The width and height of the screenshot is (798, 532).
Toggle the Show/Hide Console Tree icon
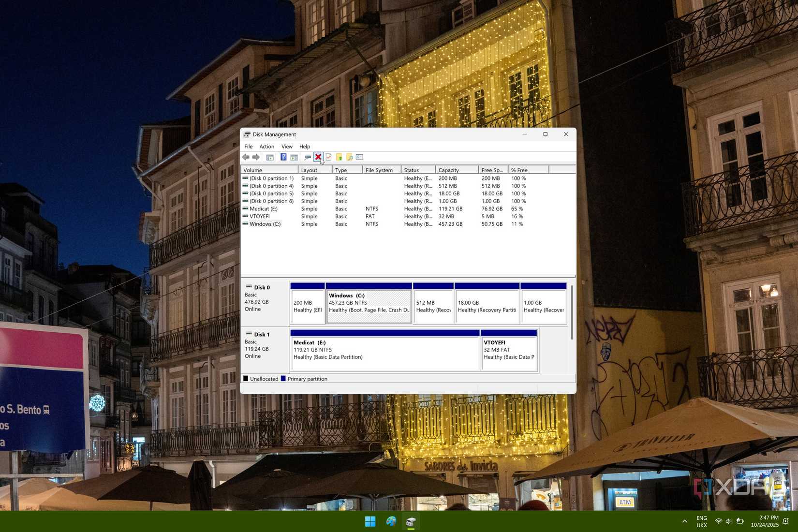(270, 157)
